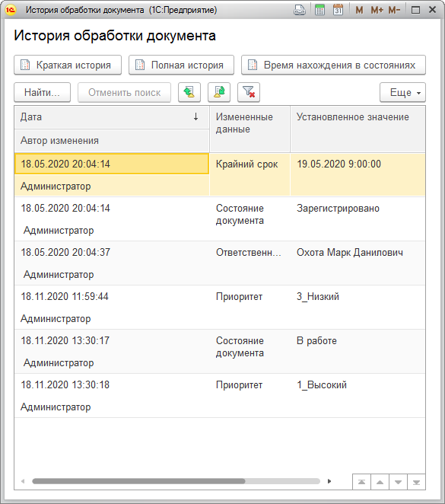Select the В работе value cell

pos(358,351)
